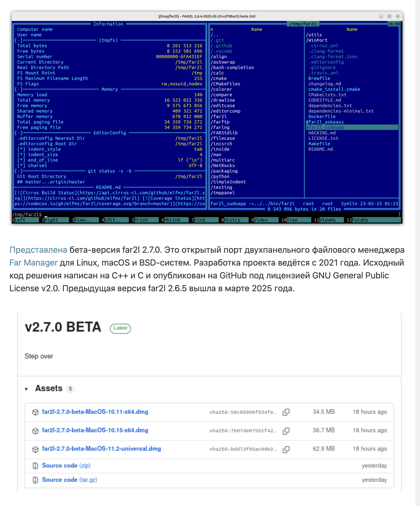Download far2l-2.7.0-beta-MacOS-10.11-x64.dmg
This screenshot has height=506, width=420.
point(95,412)
